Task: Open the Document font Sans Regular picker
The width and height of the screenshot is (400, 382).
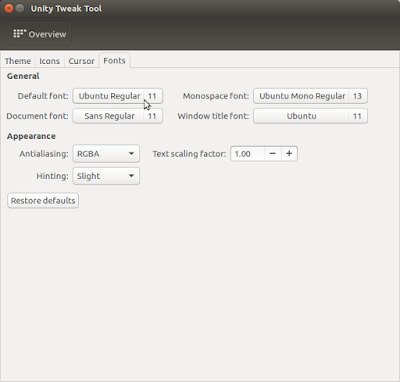Action: [x=118, y=116]
